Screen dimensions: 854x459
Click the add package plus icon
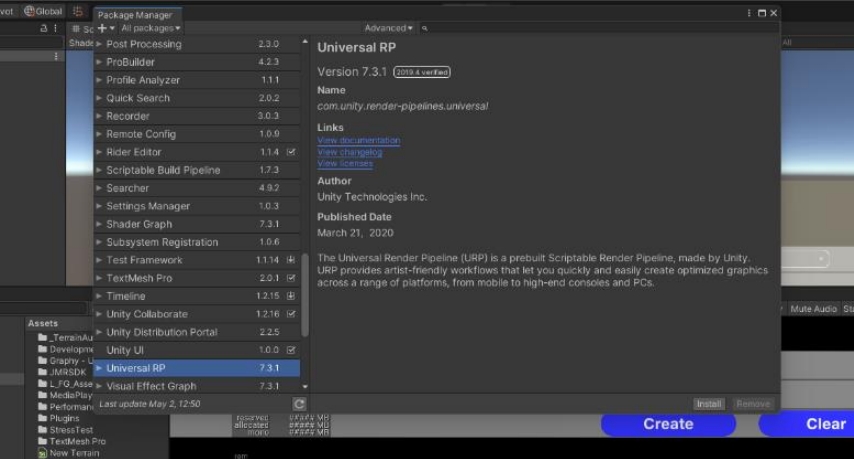(x=102, y=29)
